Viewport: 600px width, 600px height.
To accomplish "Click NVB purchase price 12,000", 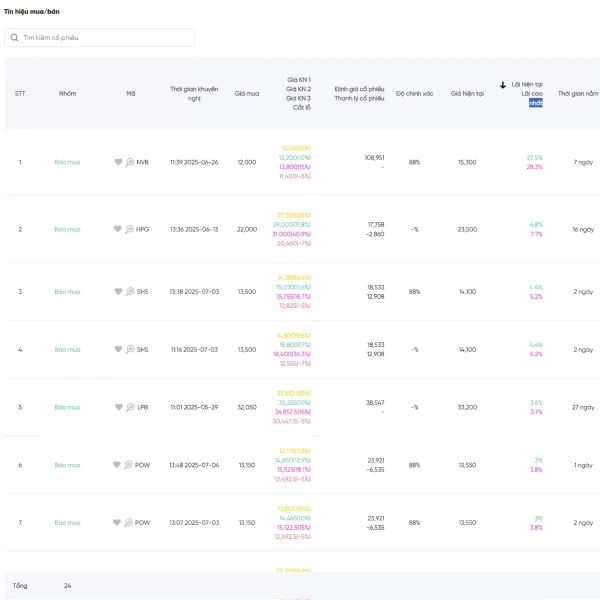I will (247, 162).
